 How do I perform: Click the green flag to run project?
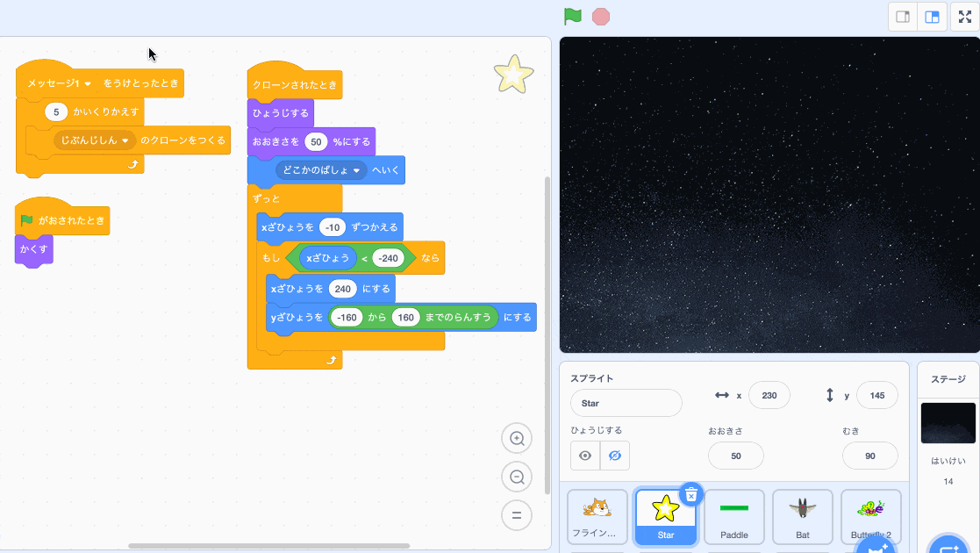tap(572, 17)
